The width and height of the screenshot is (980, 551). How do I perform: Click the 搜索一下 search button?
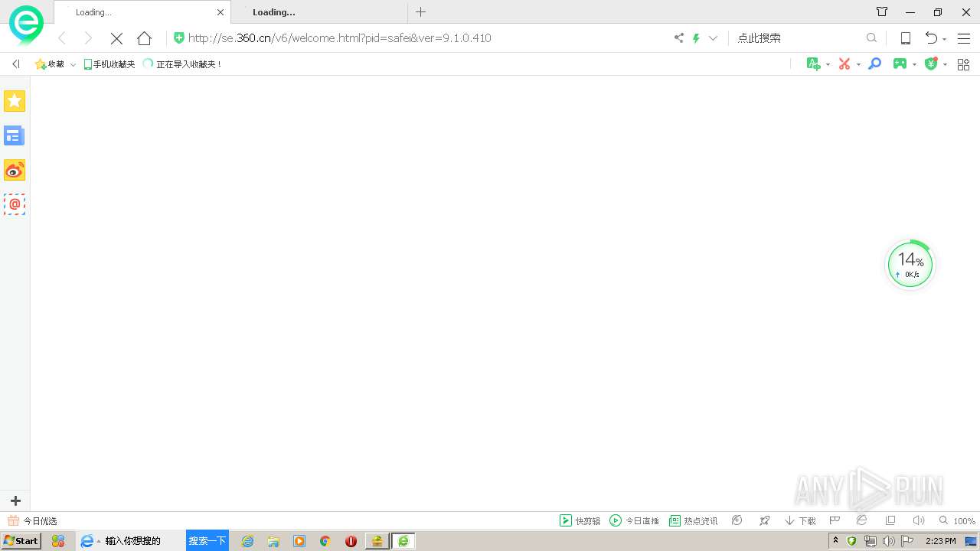click(207, 541)
